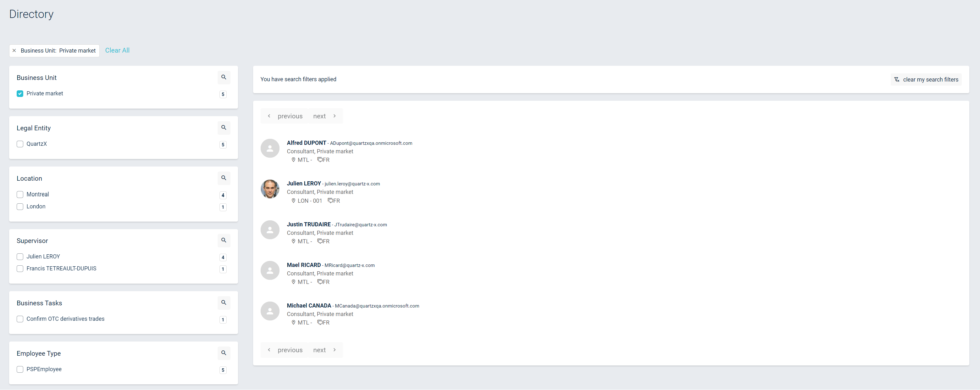This screenshot has height=390, width=980.
Task: Open search in Legal Entity panel
Action: pos(224,127)
